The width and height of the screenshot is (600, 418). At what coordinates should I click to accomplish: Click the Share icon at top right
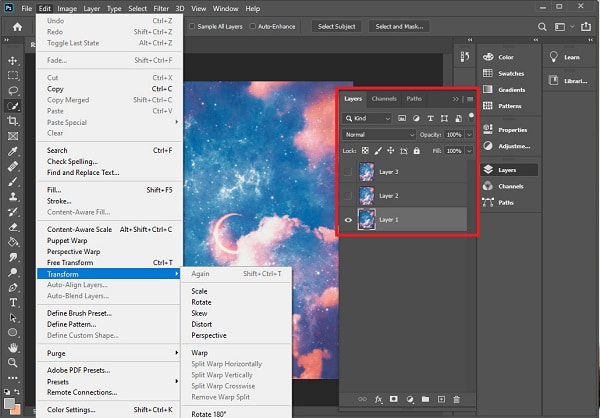click(x=586, y=26)
